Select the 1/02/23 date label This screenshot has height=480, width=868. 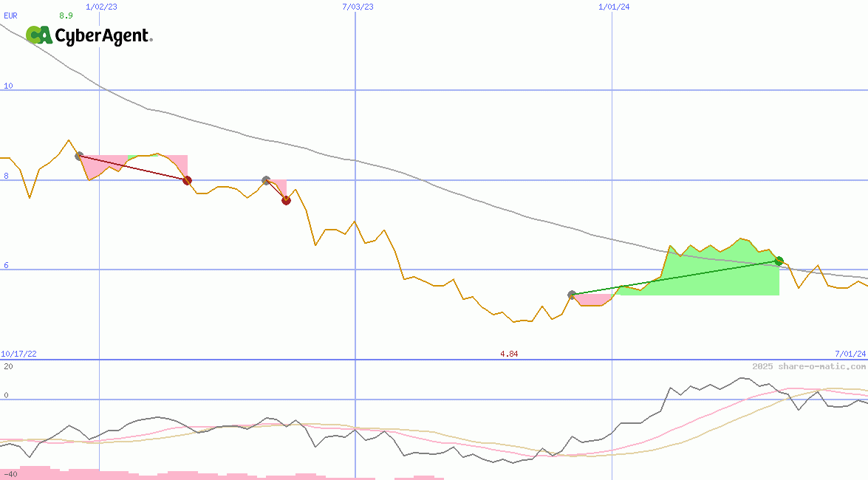(101, 7)
